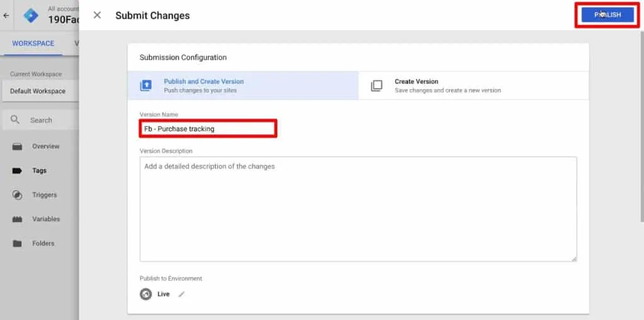Click the sidebar search magnifier icon

click(x=15, y=120)
